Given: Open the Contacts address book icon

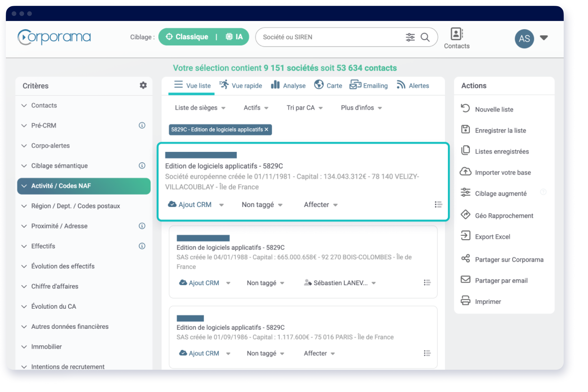Looking at the screenshot, I should tap(456, 34).
